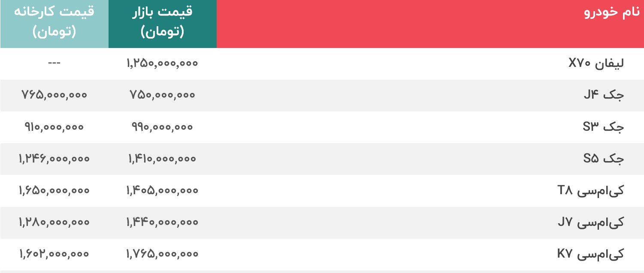This screenshot has height=273, width=644.
Task: Select the کی‌ام‌سی J7 car name
Action: coord(591,222)
